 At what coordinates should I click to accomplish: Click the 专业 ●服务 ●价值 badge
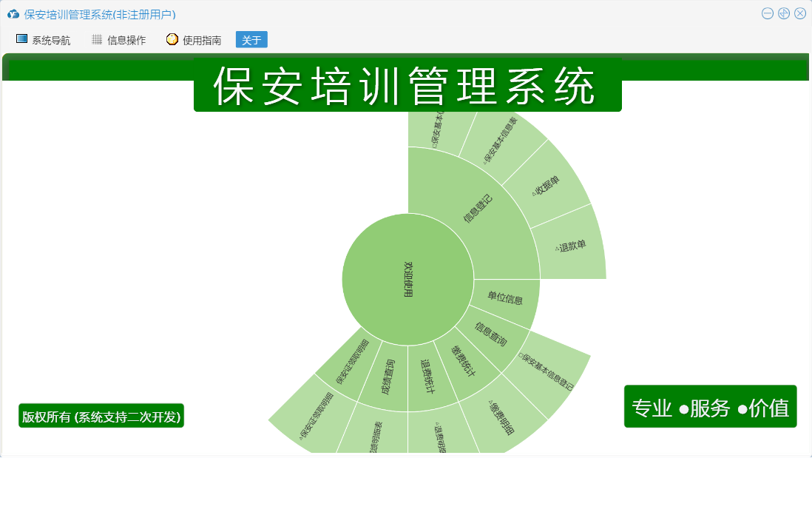click(711, 407)
